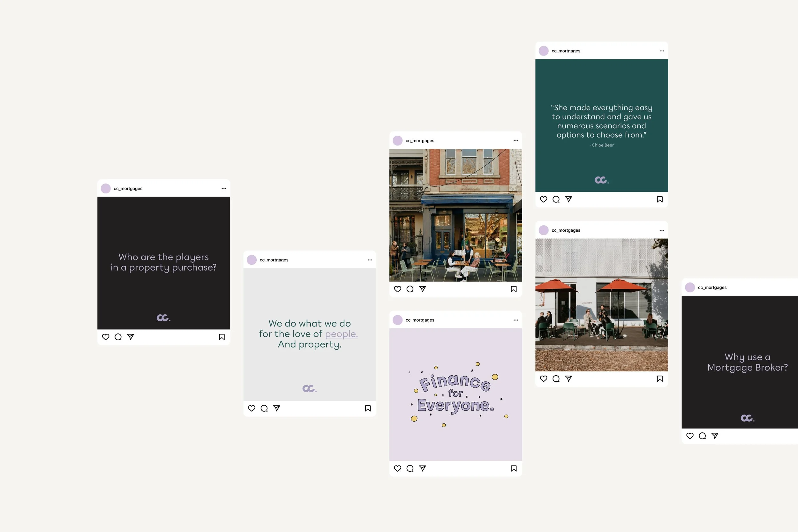Open more options on 'Finance for Everyone' post

(516, 320)
